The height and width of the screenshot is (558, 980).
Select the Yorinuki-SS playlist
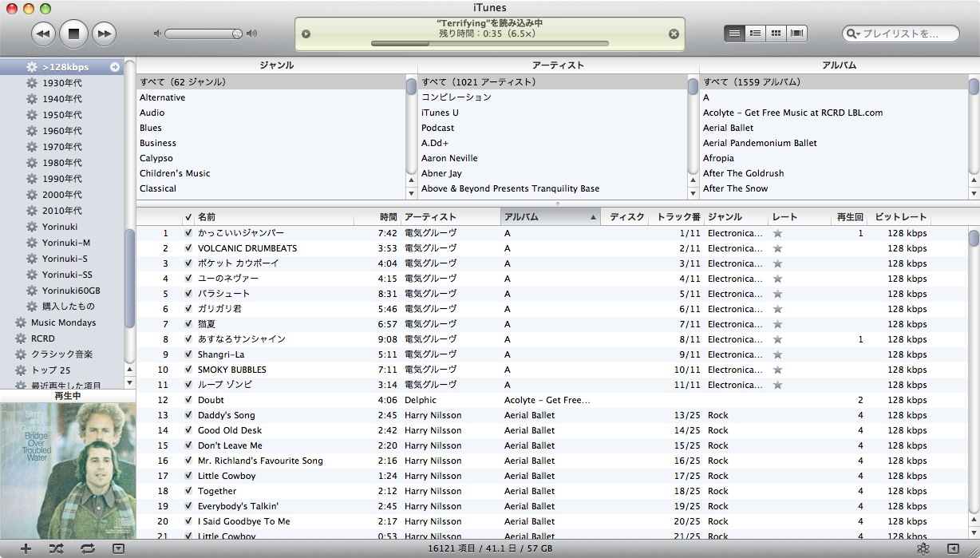pyautogui.click(x=67, y=275)
